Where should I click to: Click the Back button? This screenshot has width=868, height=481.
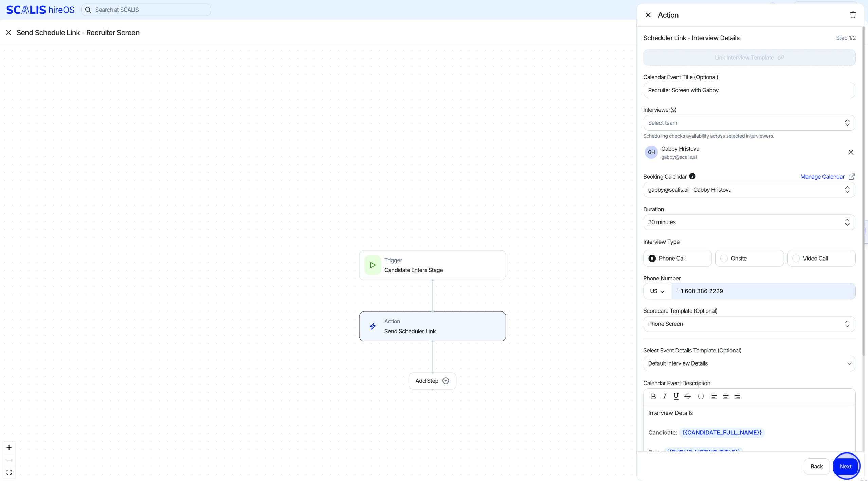point(816,466)
